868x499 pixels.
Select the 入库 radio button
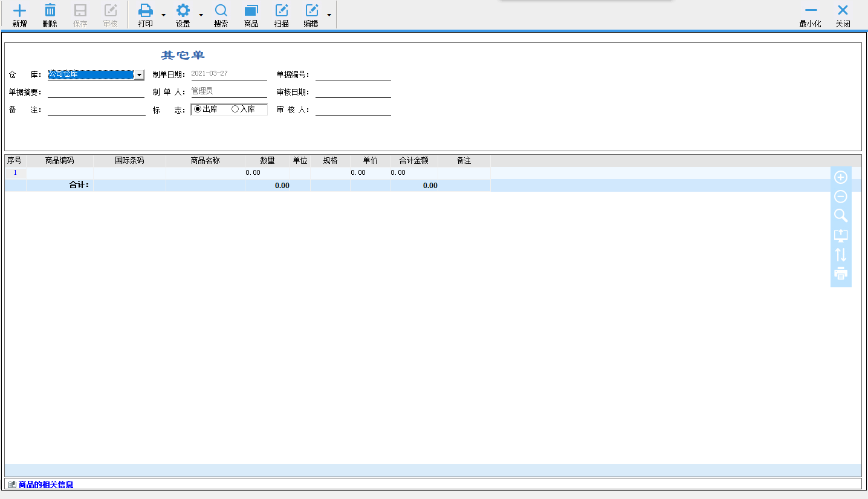[235, 109]
